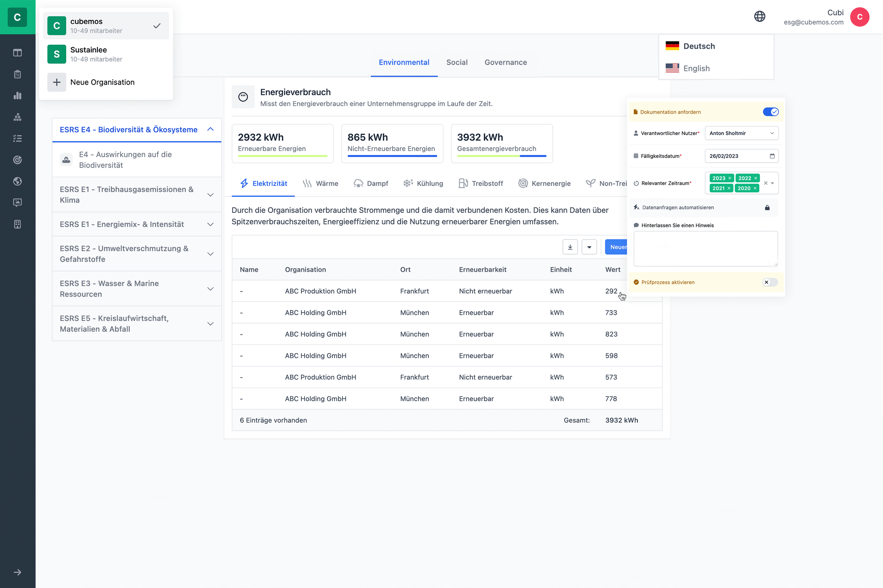Disable the Dokumentation anfordern toggle
Viewport: 883px width, 588px height.
coord(771,112)
